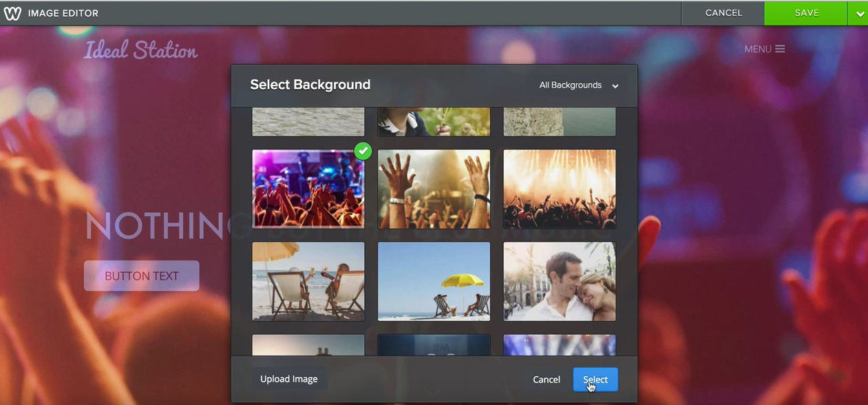Pick the person holding plant thumbnail

(434, 122)
